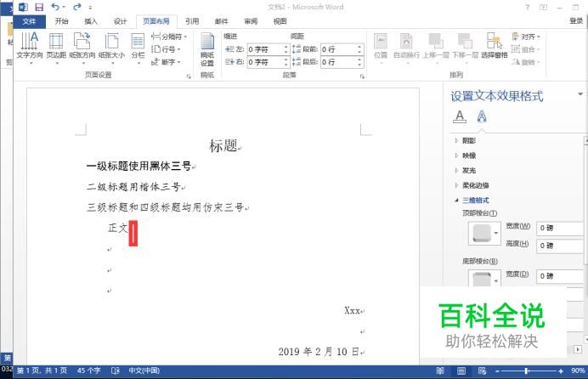Open the 文件 menu tab
The width and height of the screenshot is (588, 379).
pyautogui.click(x=29, y=21)
